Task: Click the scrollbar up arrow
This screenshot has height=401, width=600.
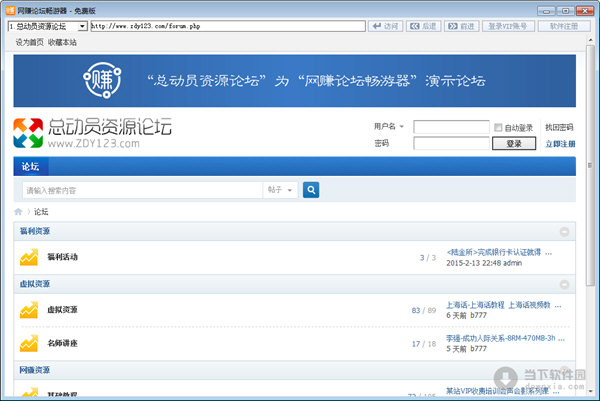Action: pyautogui.click(x=590, y=40)
